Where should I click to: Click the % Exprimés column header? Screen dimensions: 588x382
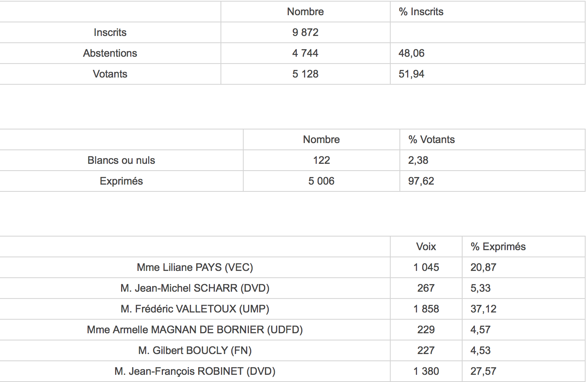coord(498,247)
